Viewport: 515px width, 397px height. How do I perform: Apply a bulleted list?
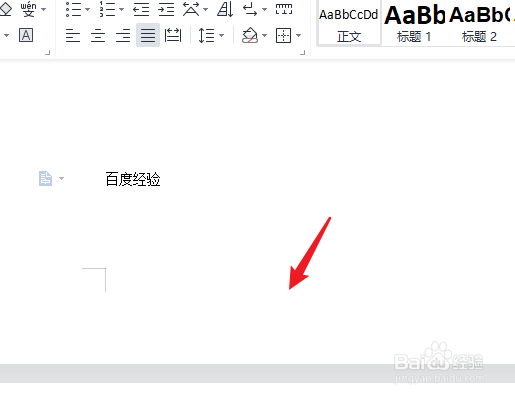click(73, 9)
